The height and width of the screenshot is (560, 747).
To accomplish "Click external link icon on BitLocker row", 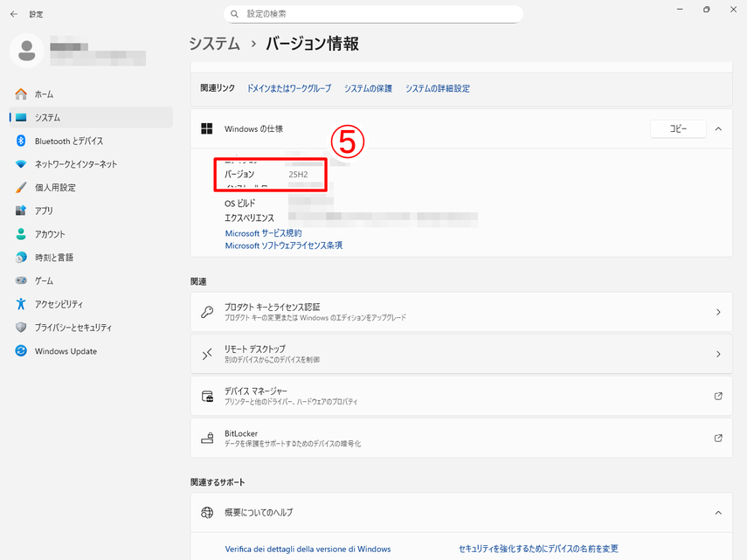I will [718, 438].
